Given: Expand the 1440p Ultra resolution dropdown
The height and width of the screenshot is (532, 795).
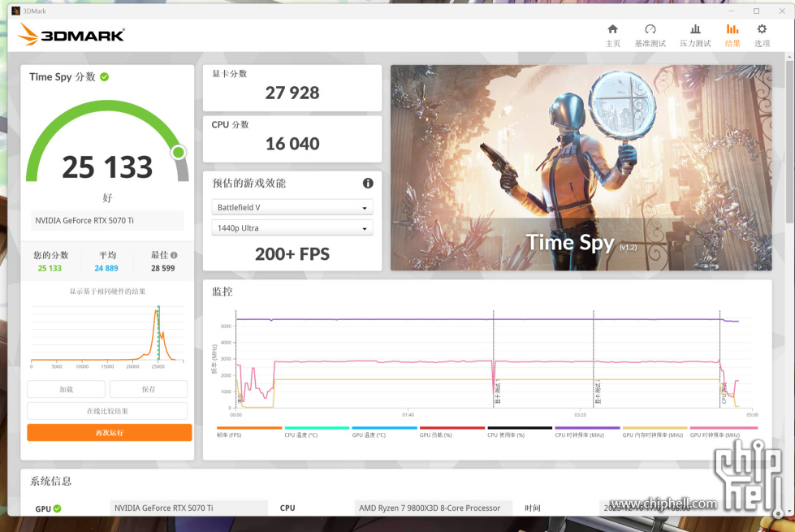Looking at the screenshot, I should (292, 228).
